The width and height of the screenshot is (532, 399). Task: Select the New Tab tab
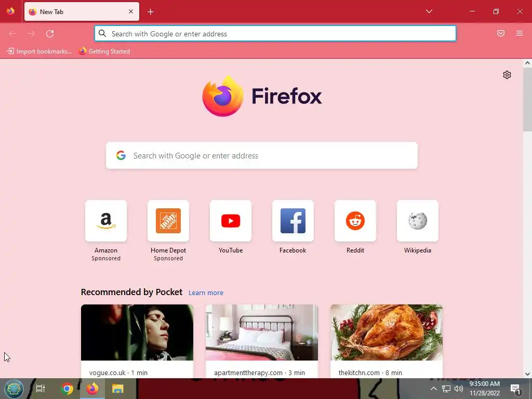pos(82,11)
